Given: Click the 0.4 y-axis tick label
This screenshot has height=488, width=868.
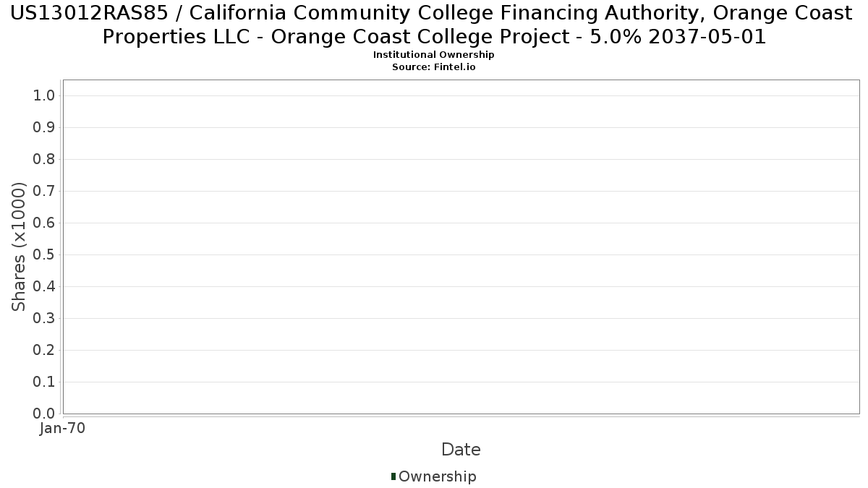Looking at the screenshot, I should 45,287.
